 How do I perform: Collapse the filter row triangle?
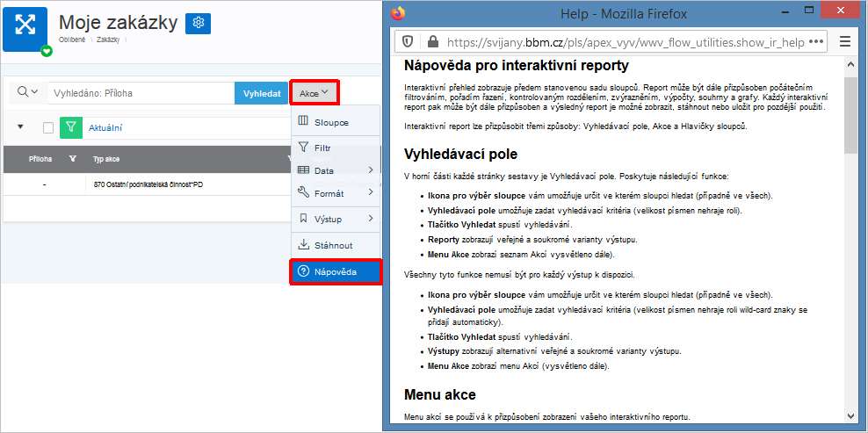pos(21,126)
